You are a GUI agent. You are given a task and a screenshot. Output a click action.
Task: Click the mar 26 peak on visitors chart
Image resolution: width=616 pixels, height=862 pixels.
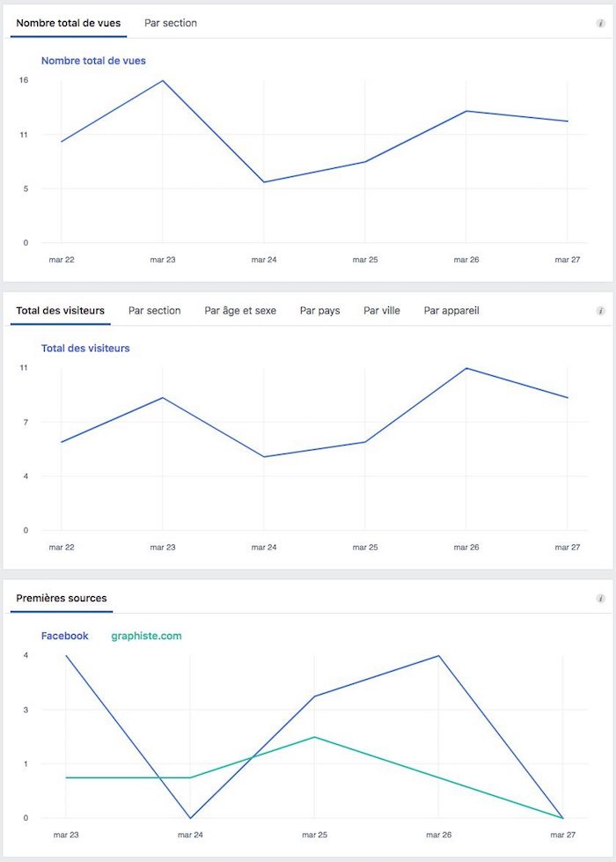[x=466, y=368]
